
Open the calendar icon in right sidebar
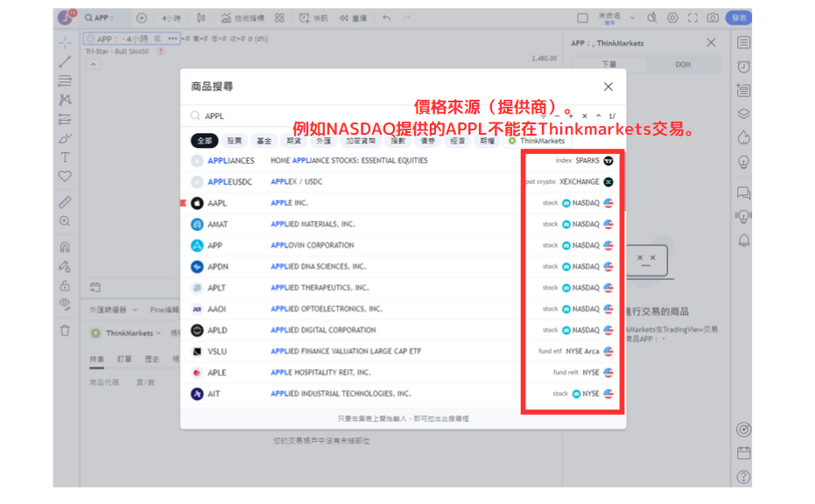point(743,453)
